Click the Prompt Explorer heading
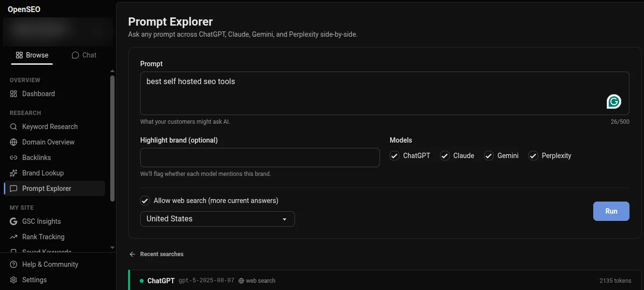This screenshot has height=290, width=644. coord(170,22)
